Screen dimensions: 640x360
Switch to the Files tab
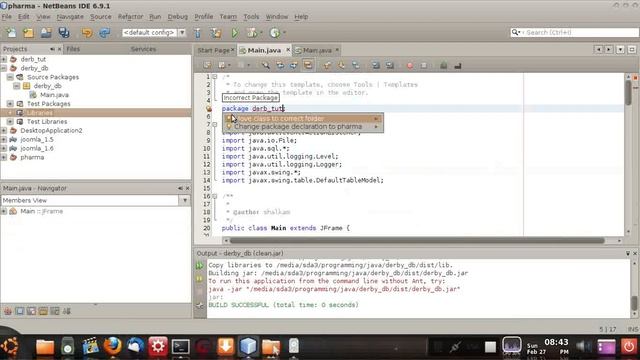coord(73,49)
